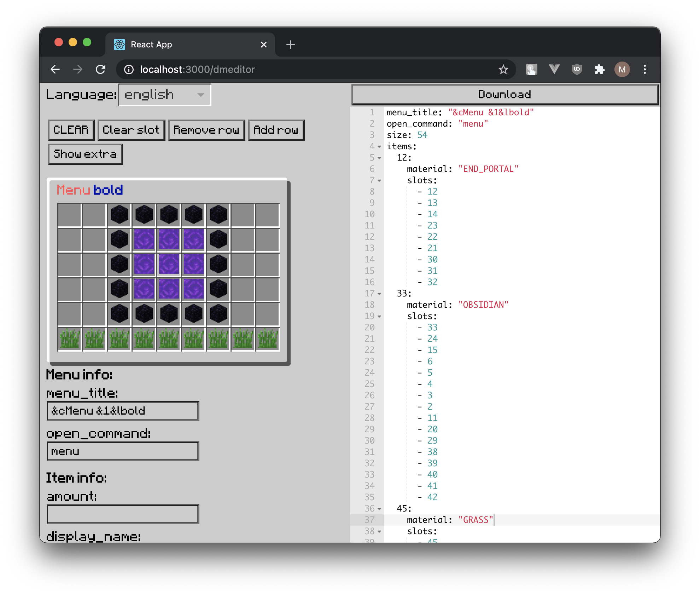Open the Extensions puzzle icon
This screenshot has height=595, width=700.
599,69
